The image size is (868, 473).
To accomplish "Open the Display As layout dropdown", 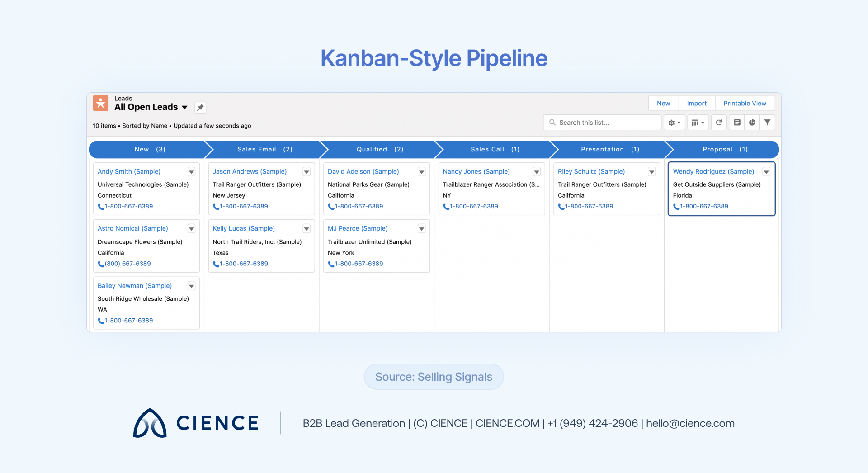I will click(x=698, y=122).
